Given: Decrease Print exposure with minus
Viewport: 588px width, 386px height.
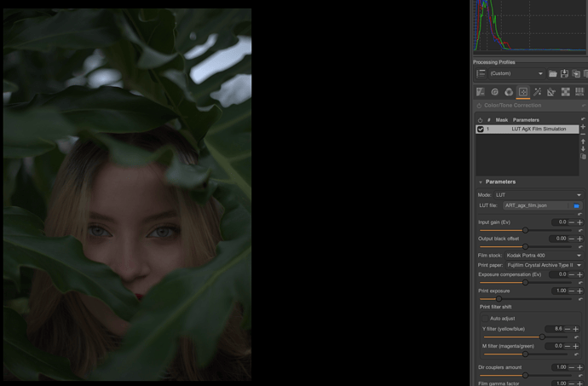Looking at the screenshot, I should coord(572,291).
